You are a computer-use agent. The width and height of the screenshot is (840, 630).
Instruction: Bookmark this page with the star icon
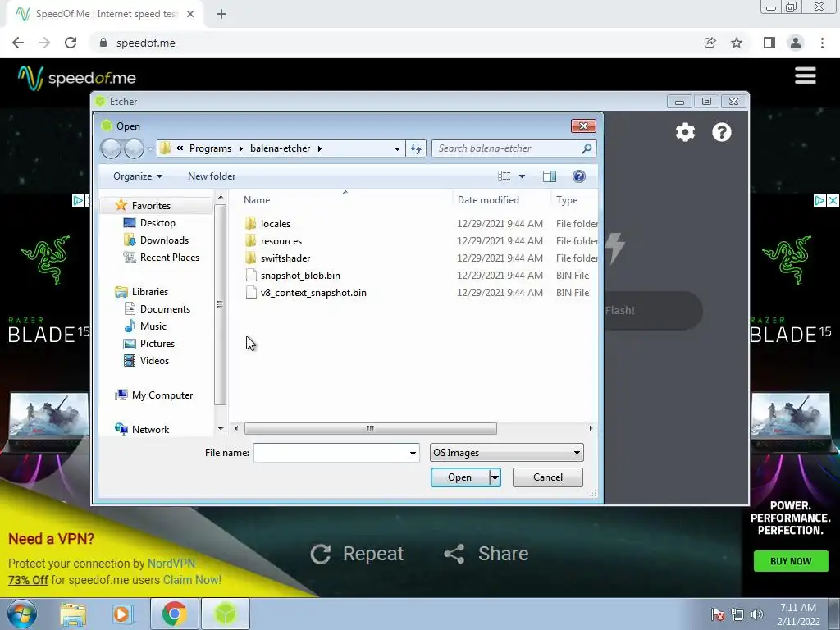point(737,43)
